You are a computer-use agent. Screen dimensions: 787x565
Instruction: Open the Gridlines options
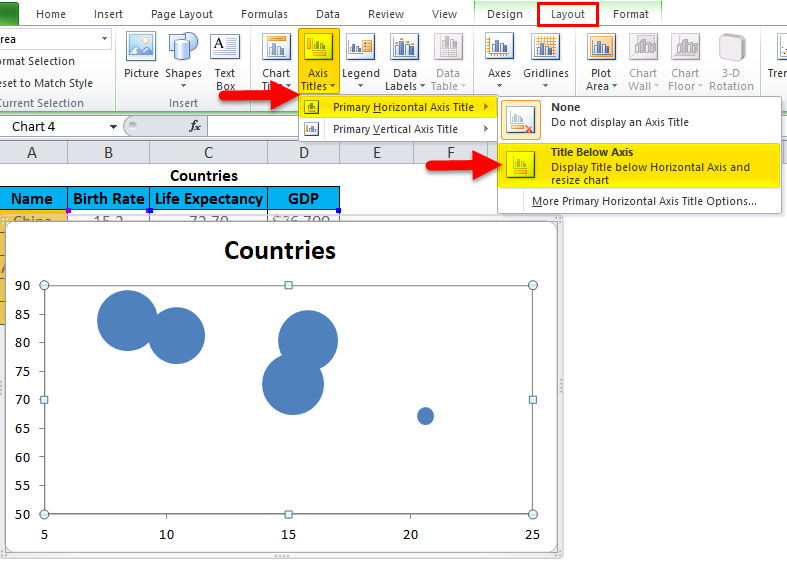[546, 59]
